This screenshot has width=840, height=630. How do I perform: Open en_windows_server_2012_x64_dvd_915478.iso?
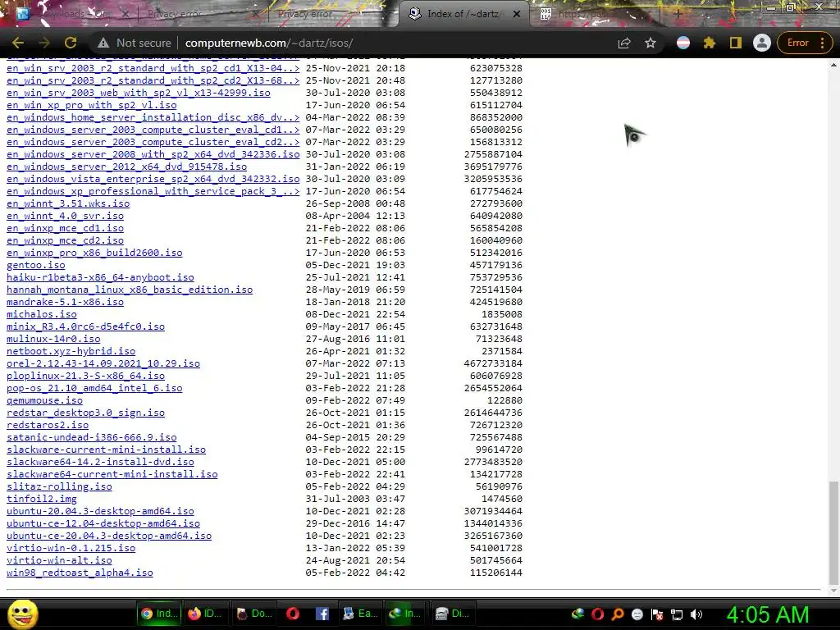[126, 167]
